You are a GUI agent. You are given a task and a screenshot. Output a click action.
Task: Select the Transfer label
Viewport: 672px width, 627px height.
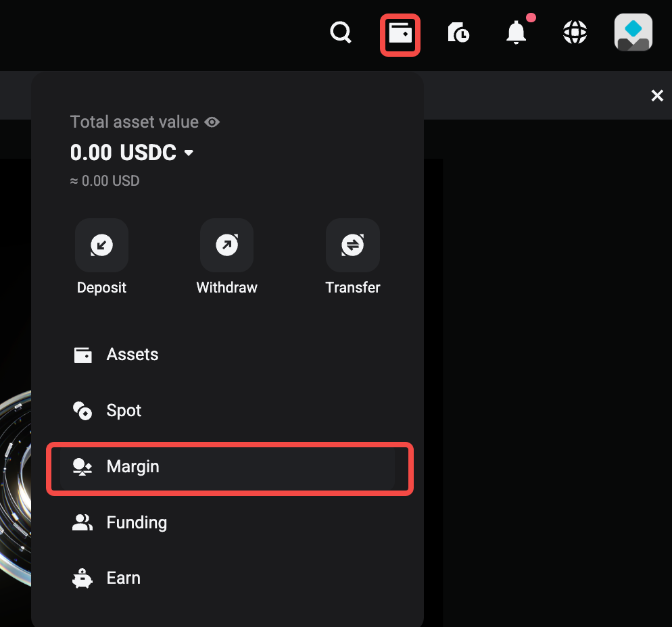coord(353,287)
